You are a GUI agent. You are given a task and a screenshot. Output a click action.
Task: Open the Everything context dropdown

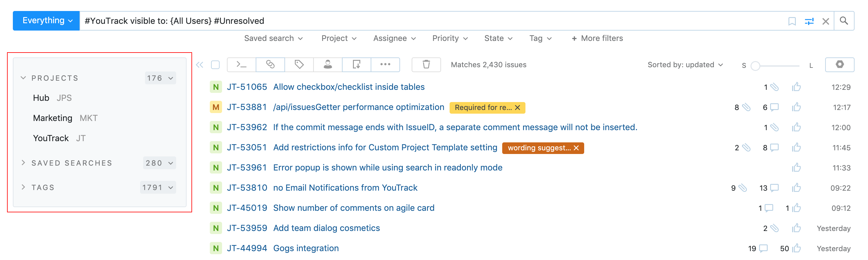point(46,21)
